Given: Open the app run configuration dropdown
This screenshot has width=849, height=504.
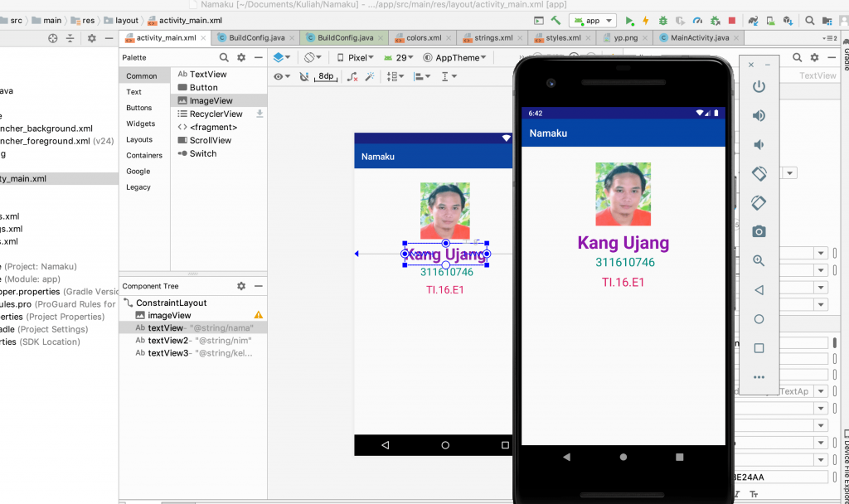Looking at the screenshot, I should point(594,20).
